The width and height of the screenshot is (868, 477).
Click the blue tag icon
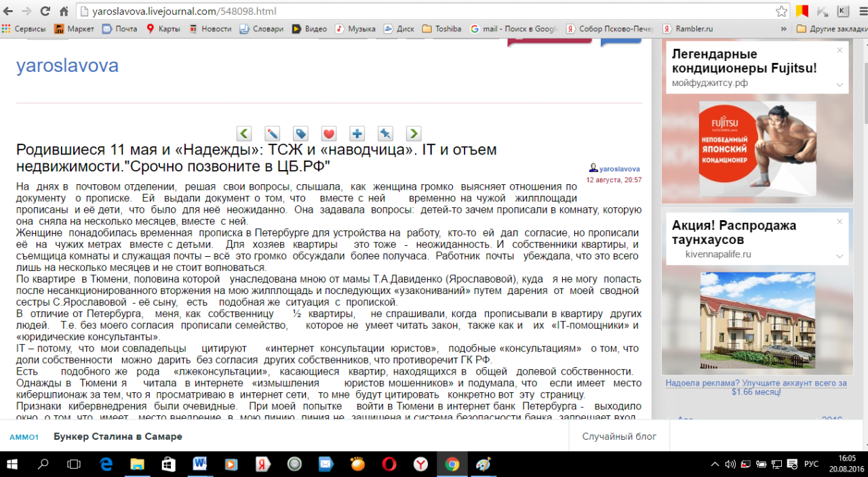coord(300,133)
